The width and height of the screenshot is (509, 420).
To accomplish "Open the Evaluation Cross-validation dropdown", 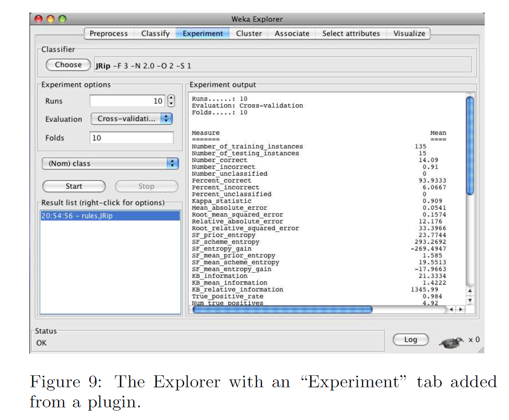I will pyautogui.click(x=131, y=119).
